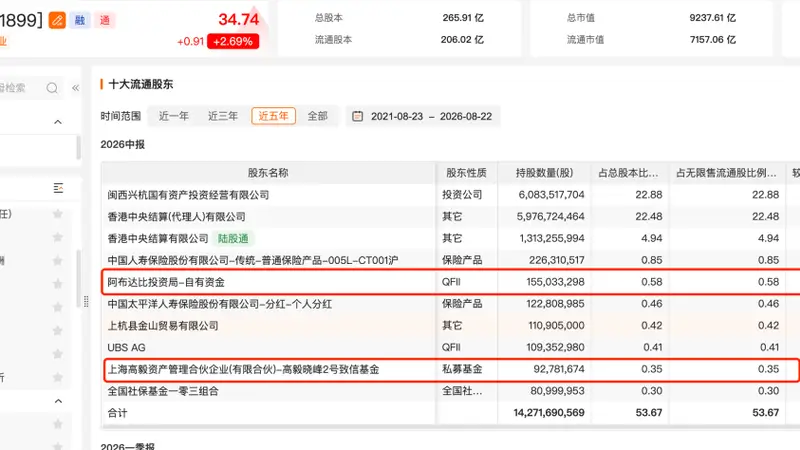Click the sidebar list-outline icon

(x=58, y=188)
